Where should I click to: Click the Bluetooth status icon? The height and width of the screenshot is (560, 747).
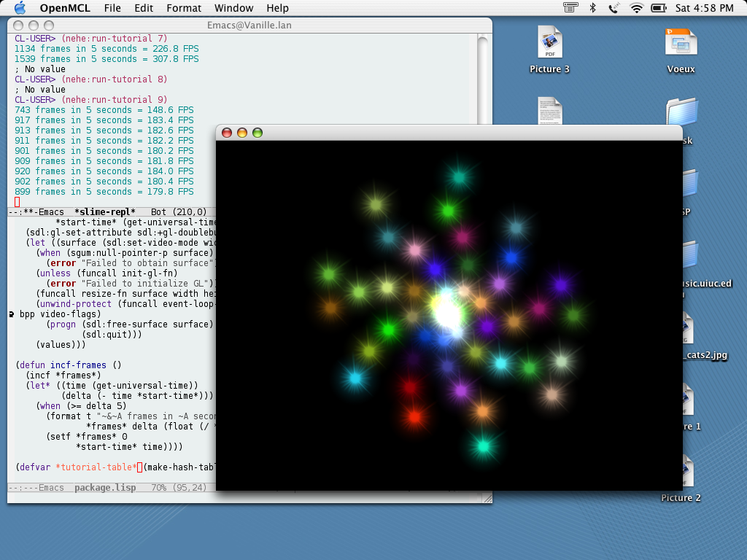(x=592, y=7)
